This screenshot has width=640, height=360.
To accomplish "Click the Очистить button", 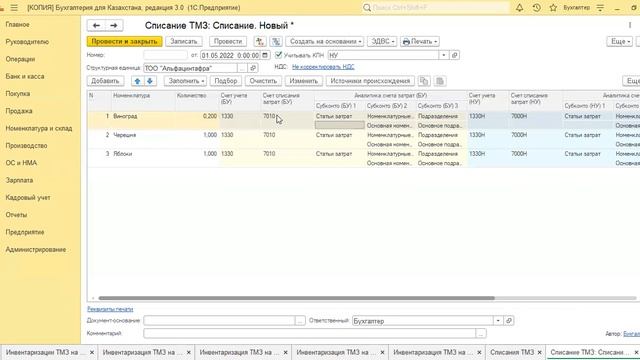I will point(263,81).
